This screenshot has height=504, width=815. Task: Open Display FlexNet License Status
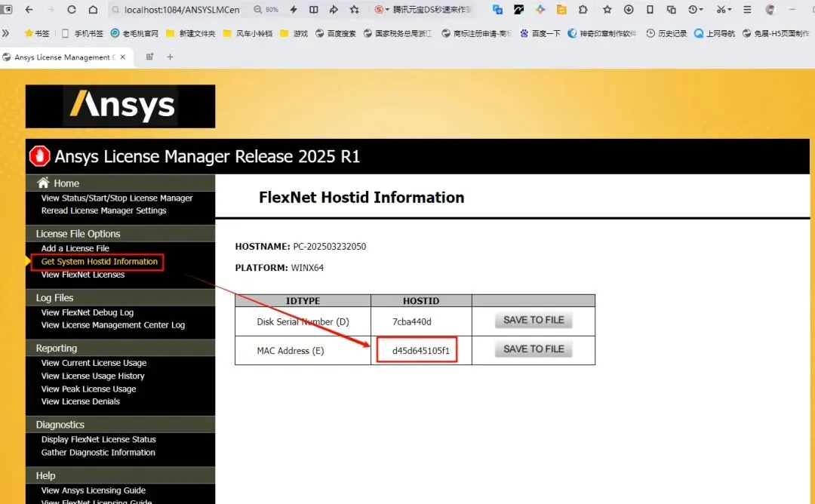pyautogui.click(x=99, y=439)
